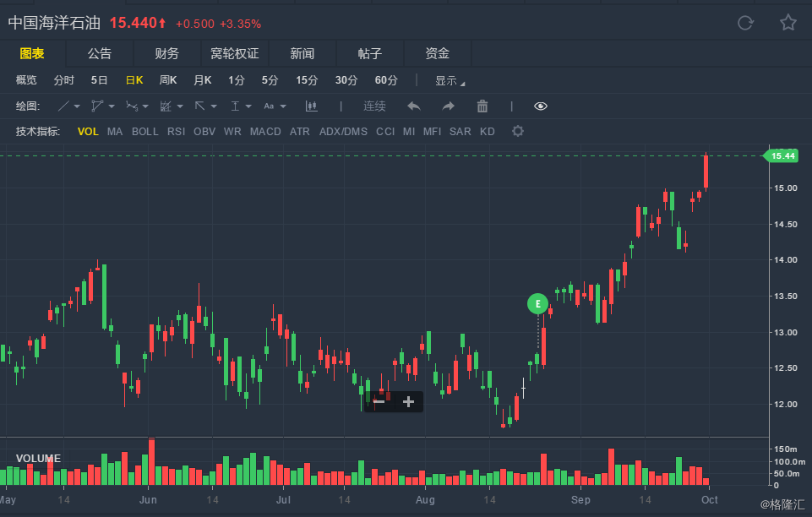Zoom in the chart with plus button

coord(408,401)
